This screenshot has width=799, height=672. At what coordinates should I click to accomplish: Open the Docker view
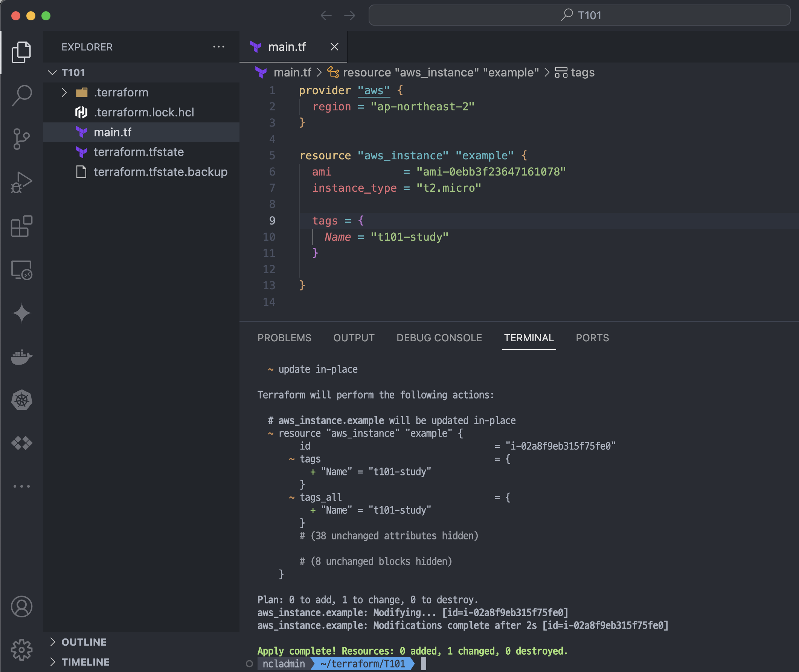(x=22, y=357)
